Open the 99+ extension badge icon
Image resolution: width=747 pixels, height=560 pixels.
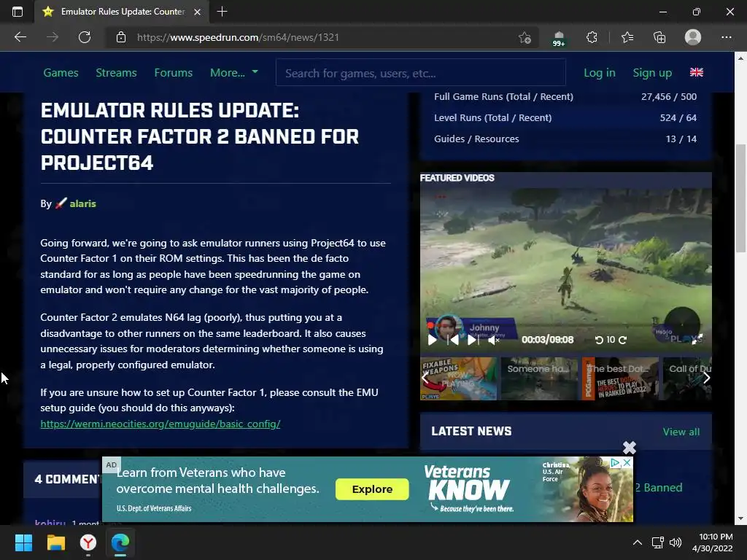[x=559, y=38]
